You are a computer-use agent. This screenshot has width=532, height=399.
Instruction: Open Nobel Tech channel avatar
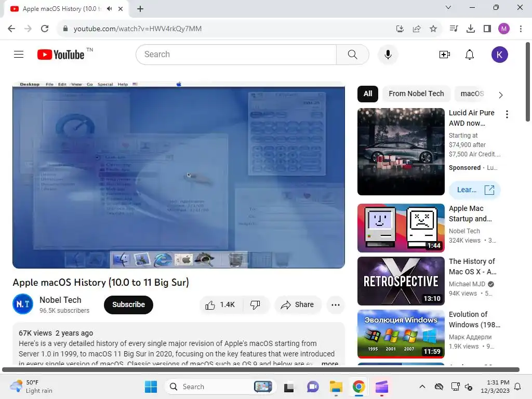(x=23, y=304)
